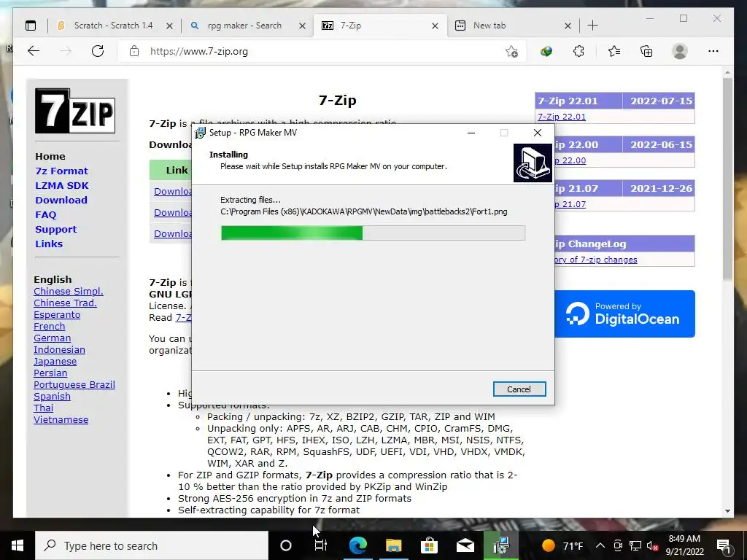Open Microsoft Store from taskbar

429,545
